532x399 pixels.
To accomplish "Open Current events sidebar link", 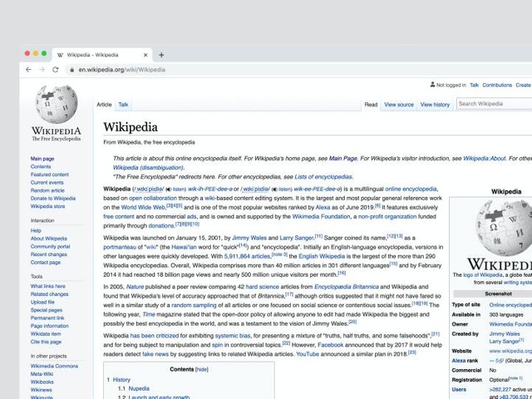I will pos(47,183).
